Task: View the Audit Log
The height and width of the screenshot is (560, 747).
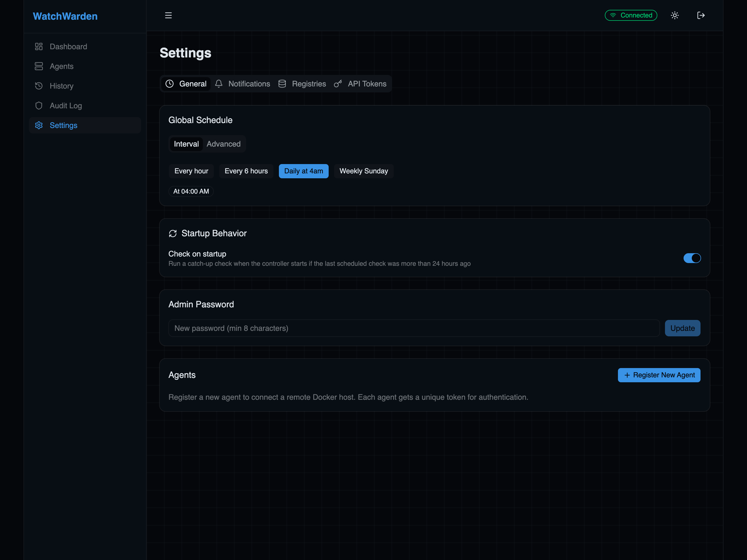Action: pos(66,105)
